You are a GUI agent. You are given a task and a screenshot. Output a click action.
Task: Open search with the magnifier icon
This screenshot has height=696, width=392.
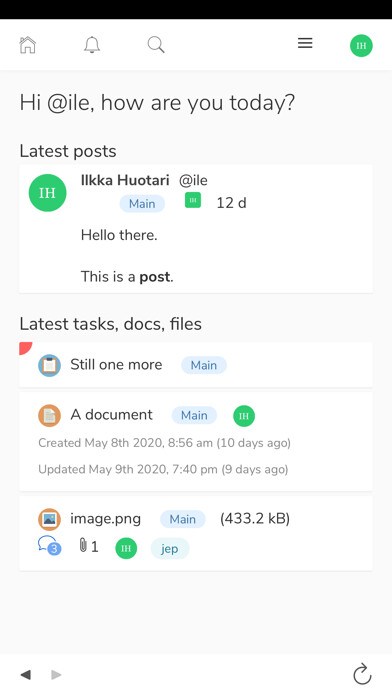(156, 45)
